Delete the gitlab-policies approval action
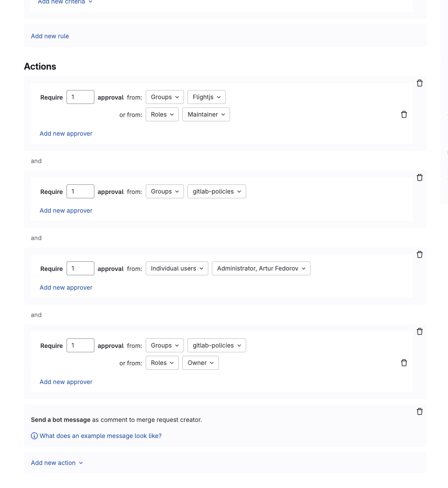 (x=419, y=177)
